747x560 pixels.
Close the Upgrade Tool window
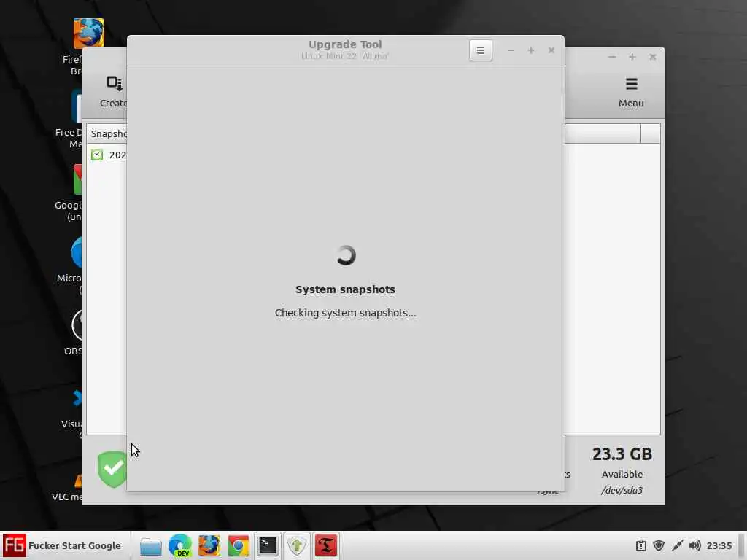[551, 50]
